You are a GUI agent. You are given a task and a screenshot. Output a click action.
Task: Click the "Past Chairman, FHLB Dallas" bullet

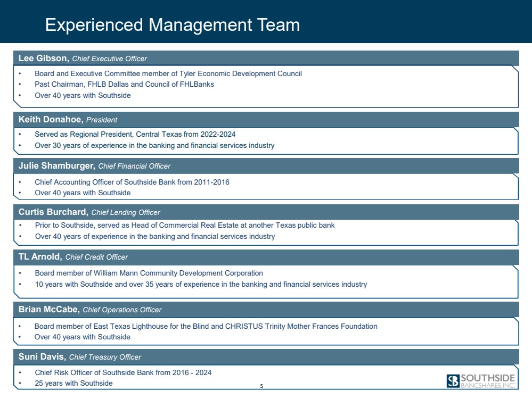click(124, 84)
